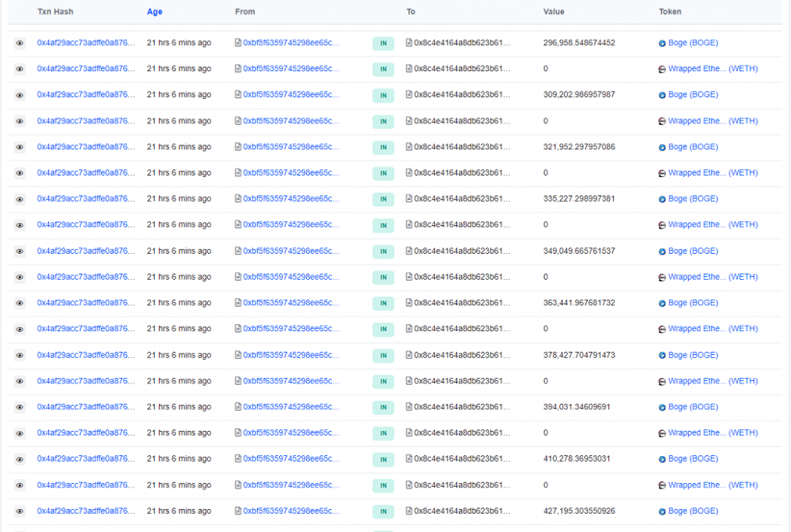Image resolution: width=791 pixels, height=532 pixels.
Task: Click the To column header
Action: (411, 12)
